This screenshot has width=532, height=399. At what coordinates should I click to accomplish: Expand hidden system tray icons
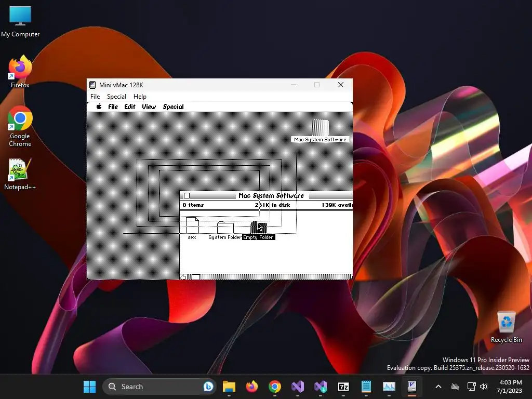[x=438, y=387]
